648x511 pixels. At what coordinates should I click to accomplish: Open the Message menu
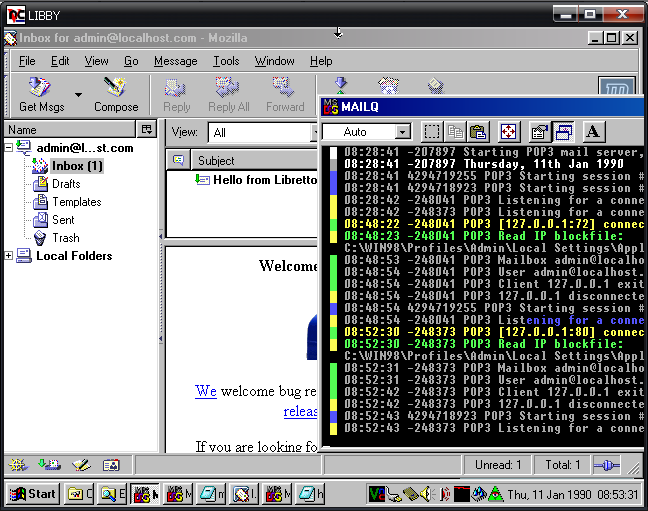pyautogui.click(x=176, y=61)
